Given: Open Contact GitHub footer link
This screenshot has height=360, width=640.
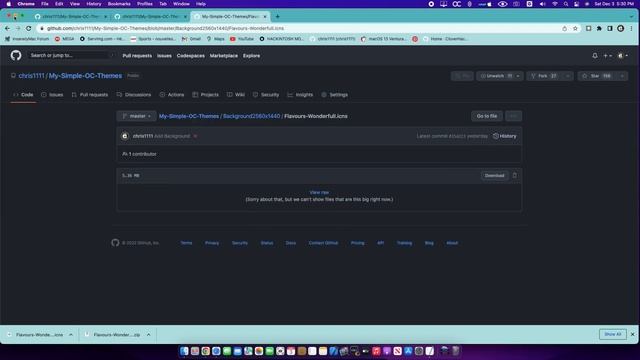Looking at the screenshot, I should [323, 243].
